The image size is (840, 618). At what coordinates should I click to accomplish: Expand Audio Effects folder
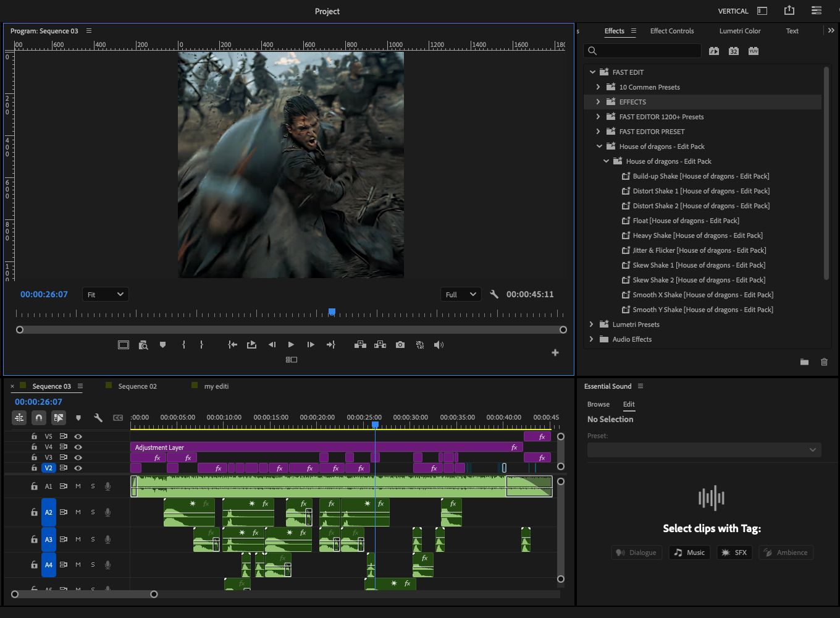pyautogui.click(x=592, y=339)
